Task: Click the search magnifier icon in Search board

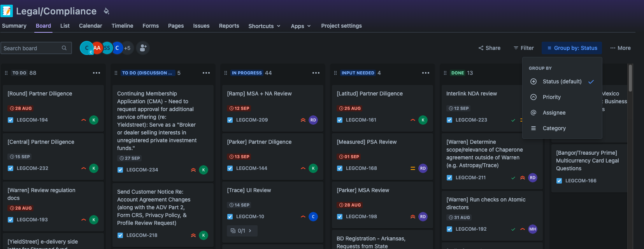Action: coord(64,48)
